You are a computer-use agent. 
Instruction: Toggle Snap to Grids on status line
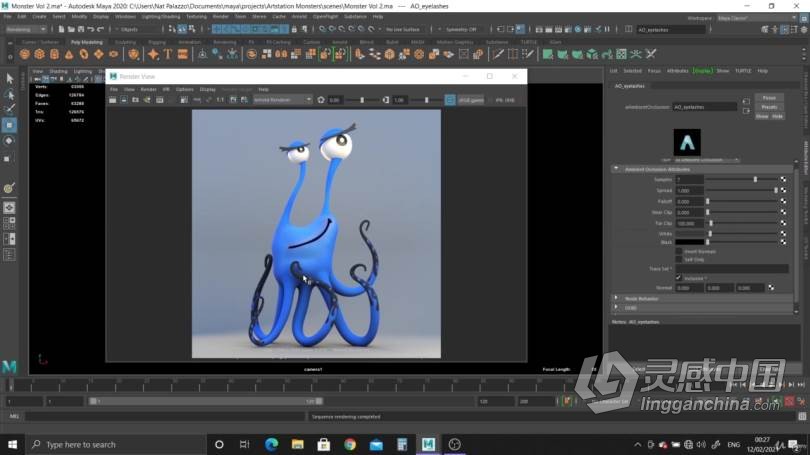tap(322, 29)
